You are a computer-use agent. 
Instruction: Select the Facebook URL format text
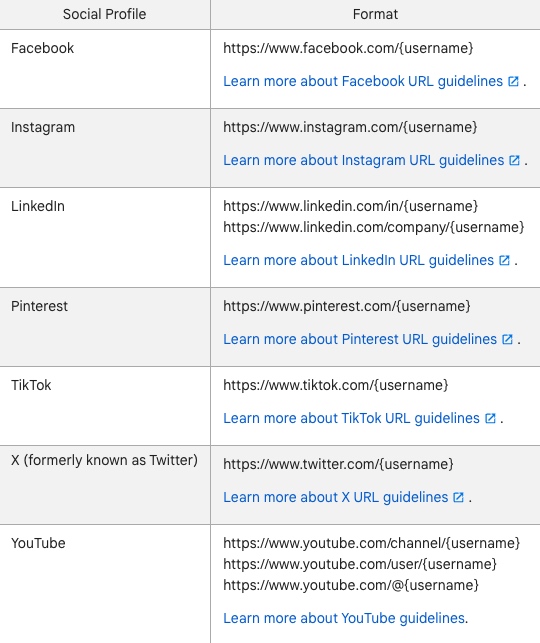pyautogui.click(x=348, y=48)
